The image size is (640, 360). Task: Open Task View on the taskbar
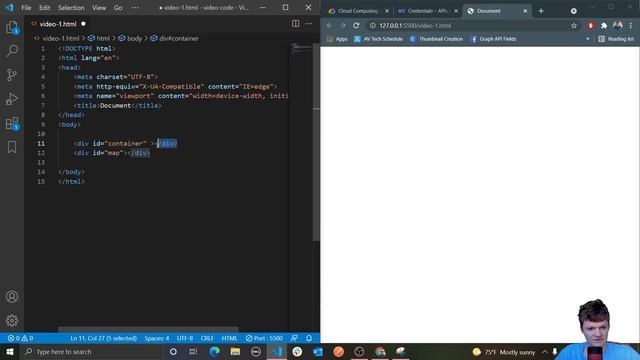pos(193,351)
